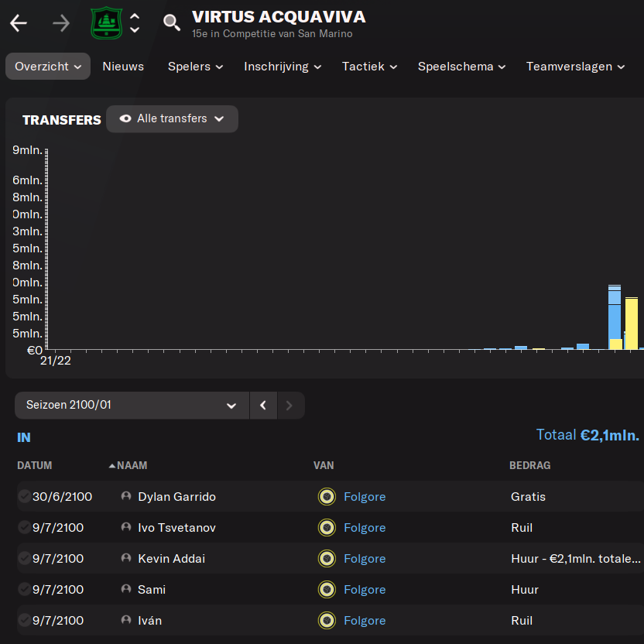
Task: Switch club with the up/down chevrons
Action: tap(135, 23)
